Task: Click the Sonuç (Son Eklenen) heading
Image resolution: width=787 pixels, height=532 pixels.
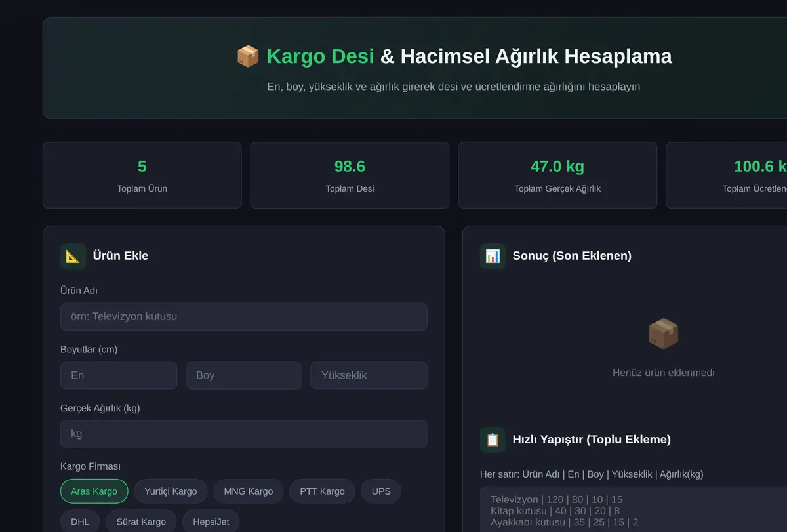Action: tap(572, 256)
